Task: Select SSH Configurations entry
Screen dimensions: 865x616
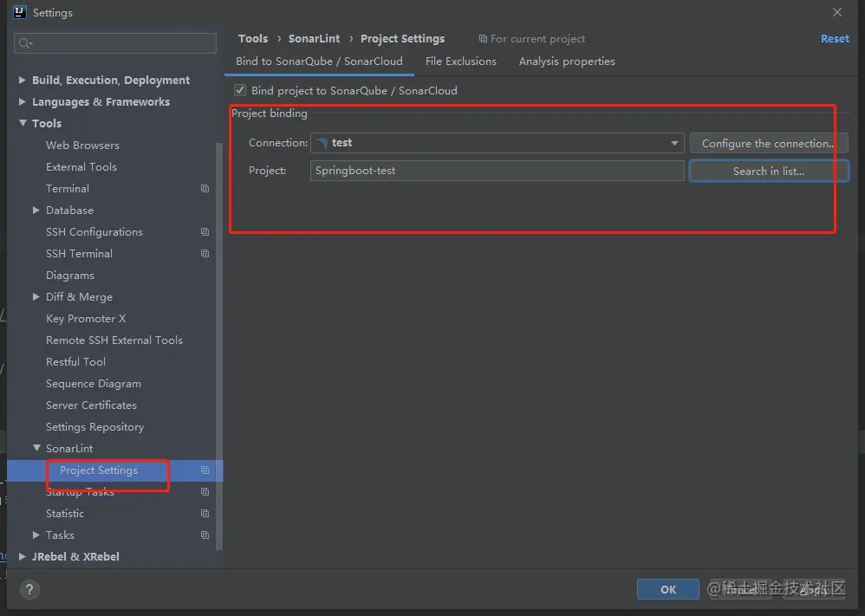Action: tap(94, 231)
